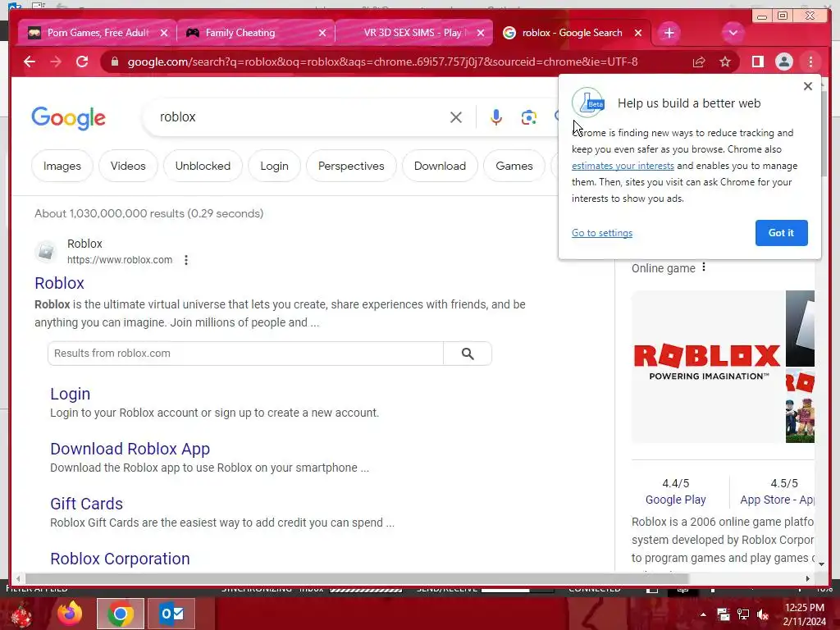Click the Chrome taskbar icon

tap(121, 614)
